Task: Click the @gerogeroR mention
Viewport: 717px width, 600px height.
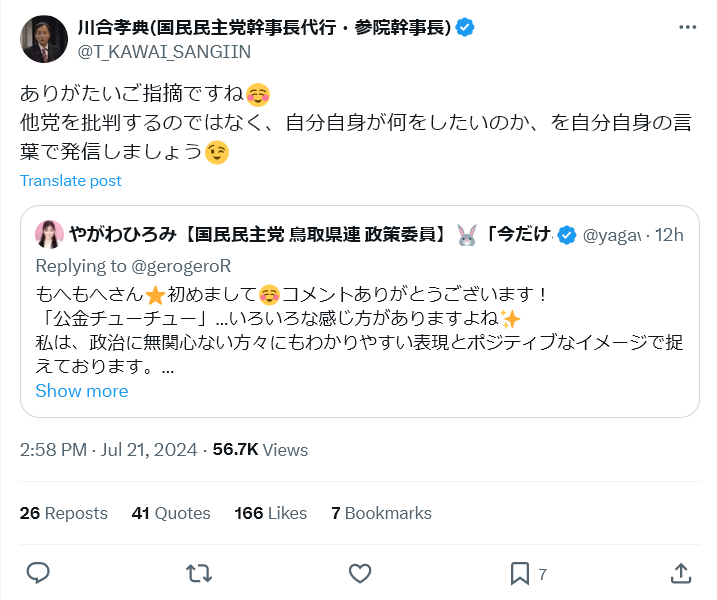Action: pyautogui.click(x=181, y=266)
